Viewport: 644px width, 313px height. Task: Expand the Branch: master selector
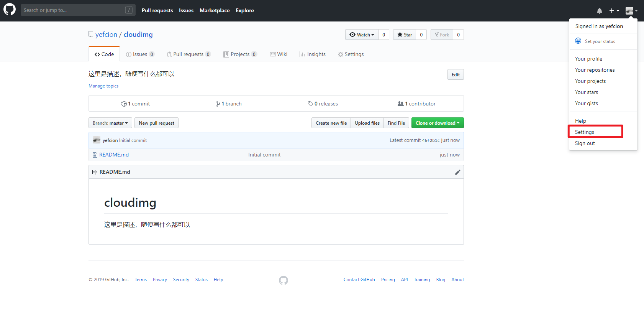110,123
